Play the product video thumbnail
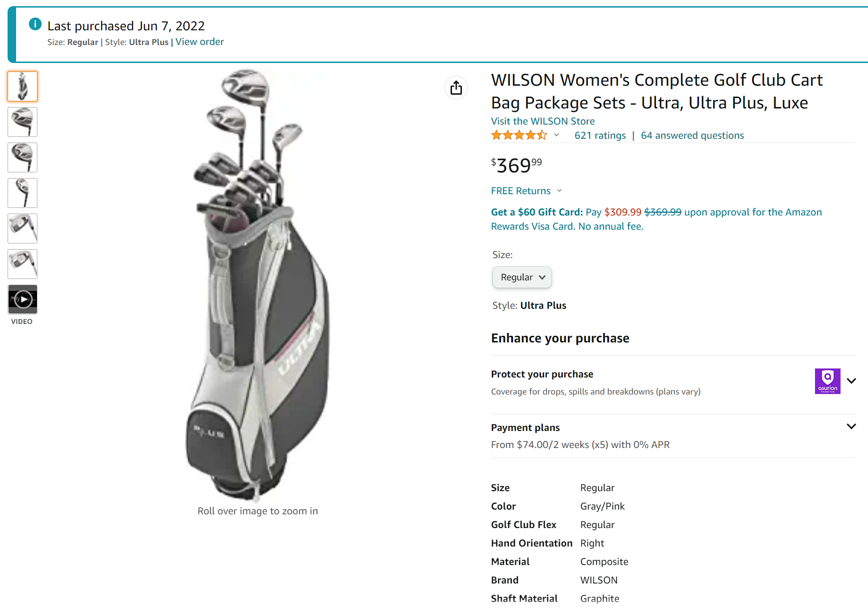This screenshot has height=610, width=868. (x=23, y=299)
